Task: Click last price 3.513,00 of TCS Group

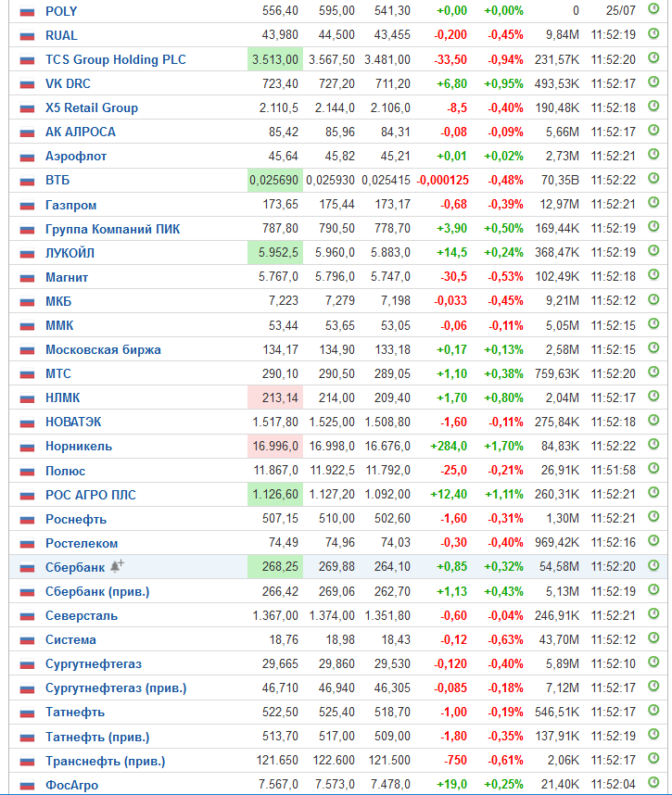Action: (x=275, y=60)
